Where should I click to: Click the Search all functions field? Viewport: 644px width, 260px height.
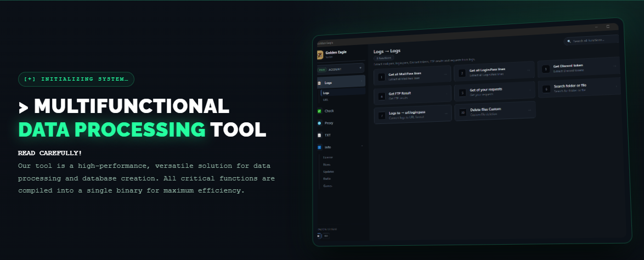click(x=591, y=40)
